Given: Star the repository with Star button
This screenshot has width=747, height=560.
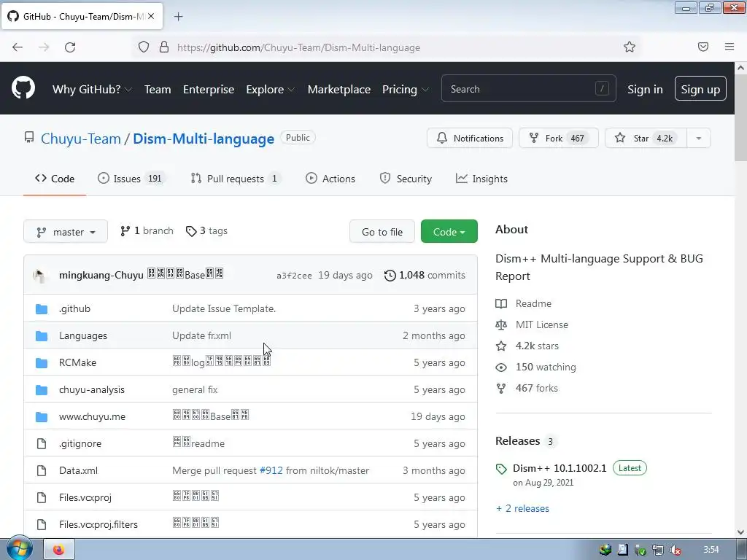Looking at the screenshot, I should click(646, 138).
